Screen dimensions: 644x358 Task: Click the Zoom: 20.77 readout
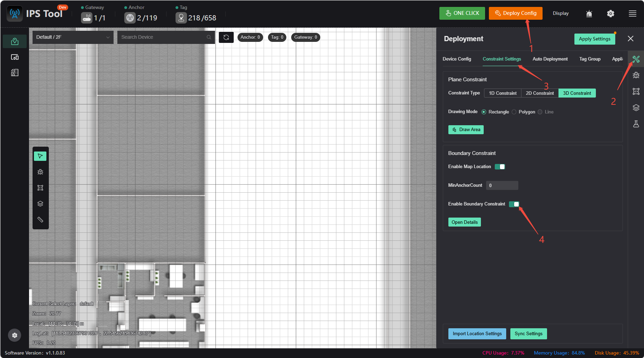point(46,314)
